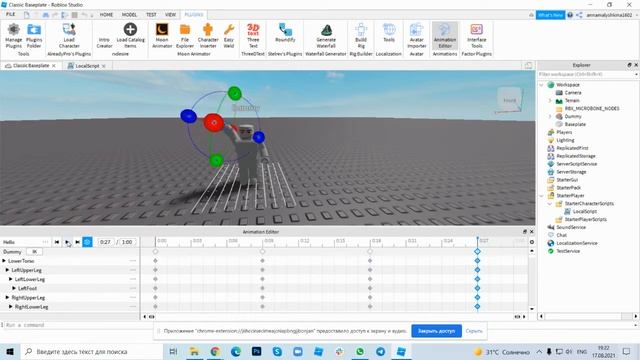Viewport: 640px width, 360px height.
Task: Click the view selector cube in viewport
Action: coord(509,100)
